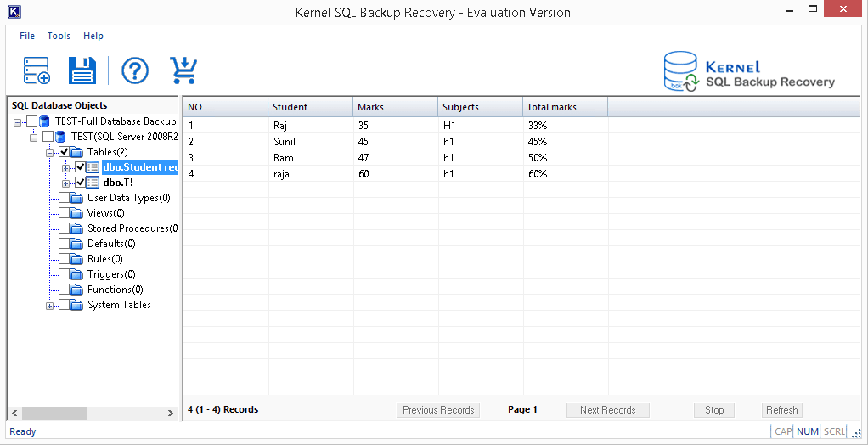The image size is (868, 445).
Task: Click the NO column header
Action: pos(225,107)
